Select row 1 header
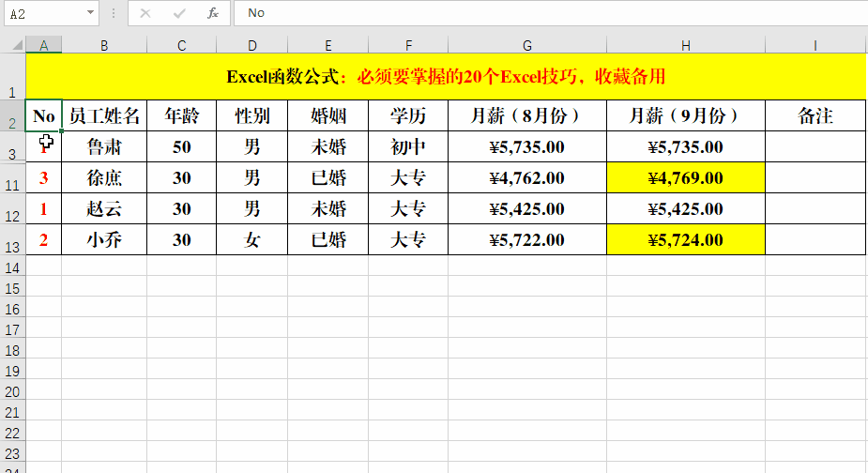 (x=12, y=76)
